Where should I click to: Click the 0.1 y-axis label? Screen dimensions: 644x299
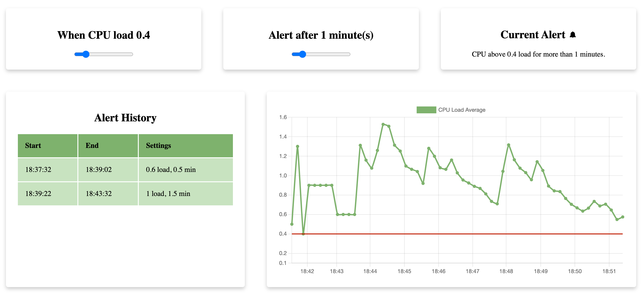pos(283,263)
